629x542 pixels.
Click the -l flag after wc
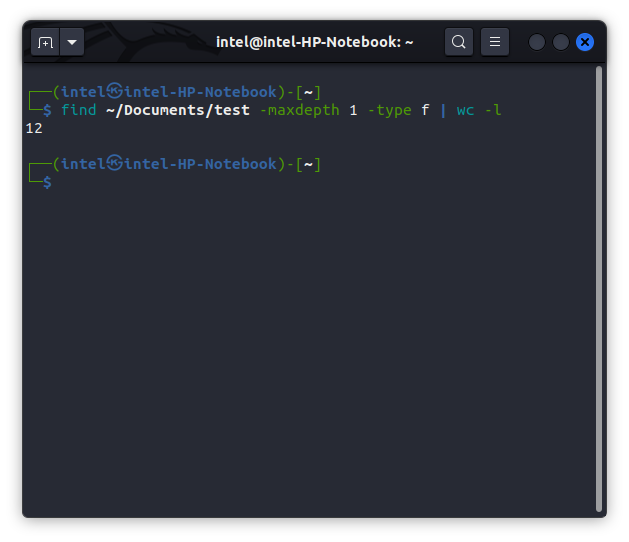point(493,110)
